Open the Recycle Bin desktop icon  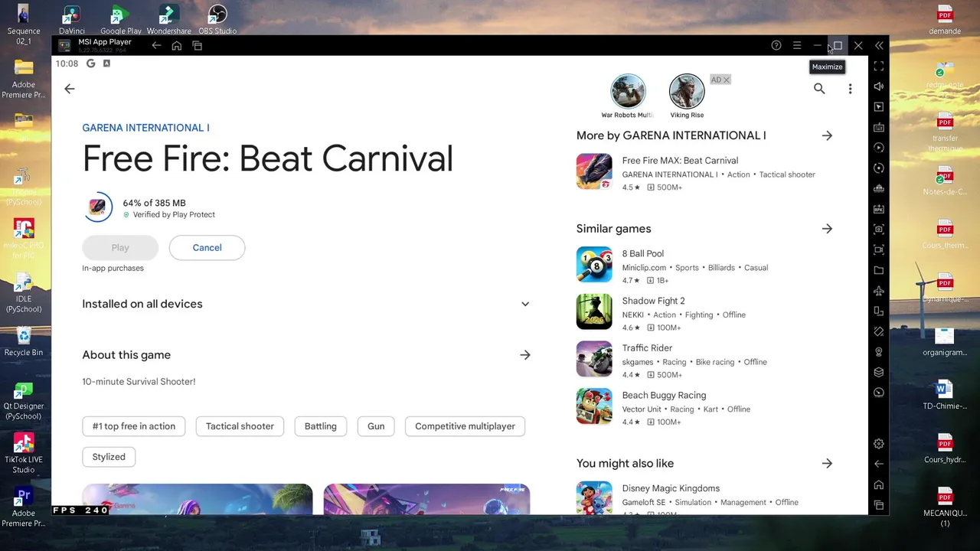pos(24,341)
